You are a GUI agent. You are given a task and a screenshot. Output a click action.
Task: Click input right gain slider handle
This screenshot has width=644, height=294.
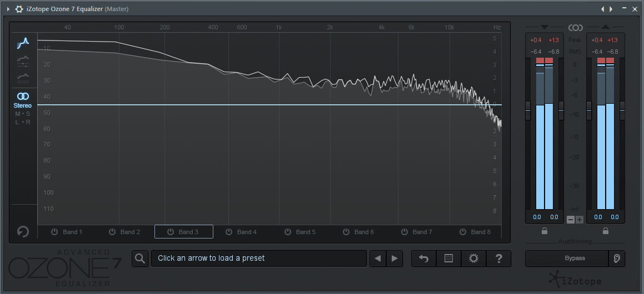pos(561,111)
